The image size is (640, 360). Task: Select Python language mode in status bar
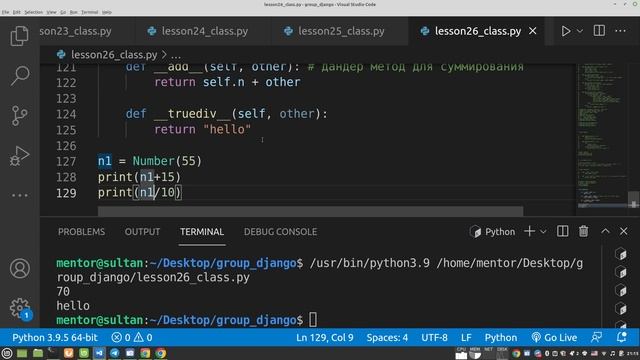coord(501,338)
